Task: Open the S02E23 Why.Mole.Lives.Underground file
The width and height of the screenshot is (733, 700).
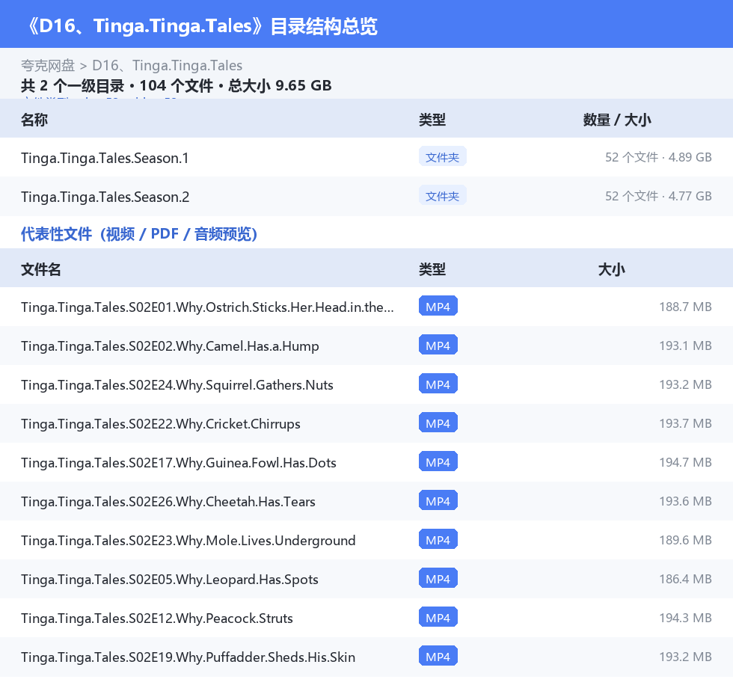Action: coord(188,540)
